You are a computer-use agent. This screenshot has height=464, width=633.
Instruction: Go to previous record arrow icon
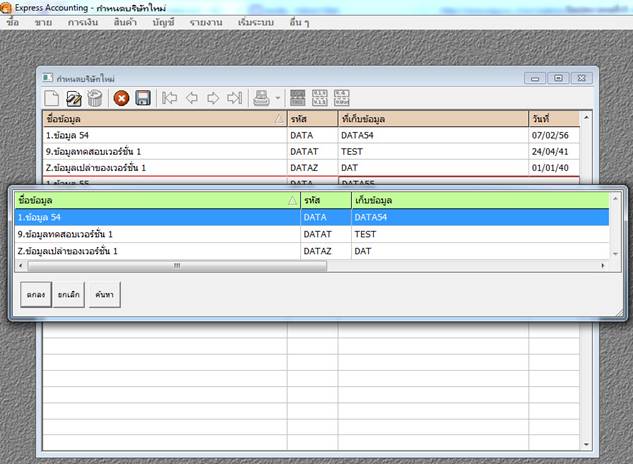pyautogui.click(x=192, y=98)
